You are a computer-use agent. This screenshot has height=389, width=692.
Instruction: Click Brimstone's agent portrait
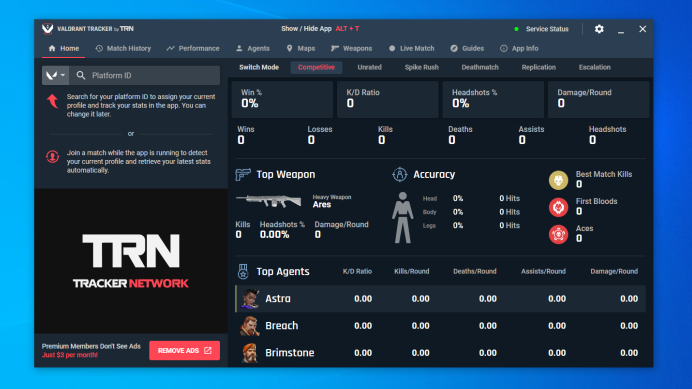[x=250, y=353]
